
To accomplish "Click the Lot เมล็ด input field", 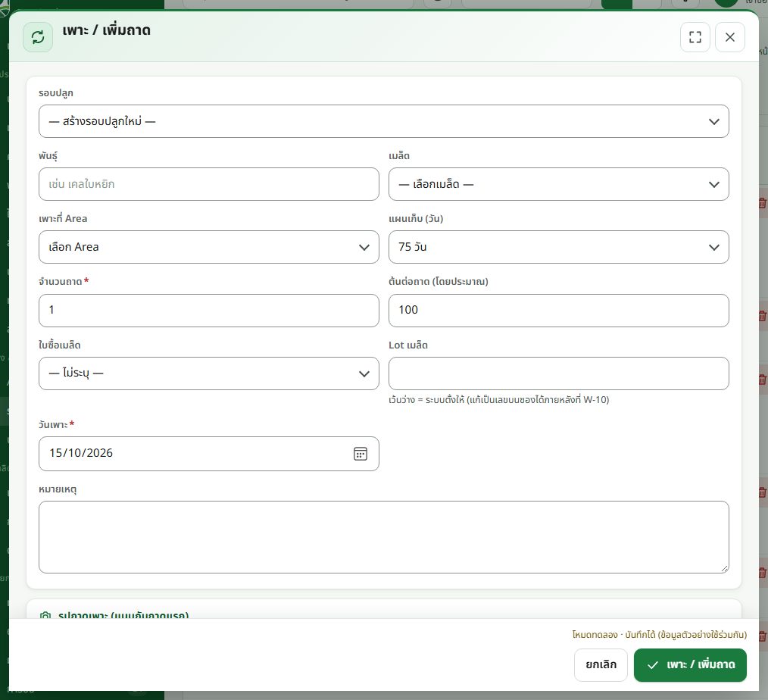I will pos(558,373).
